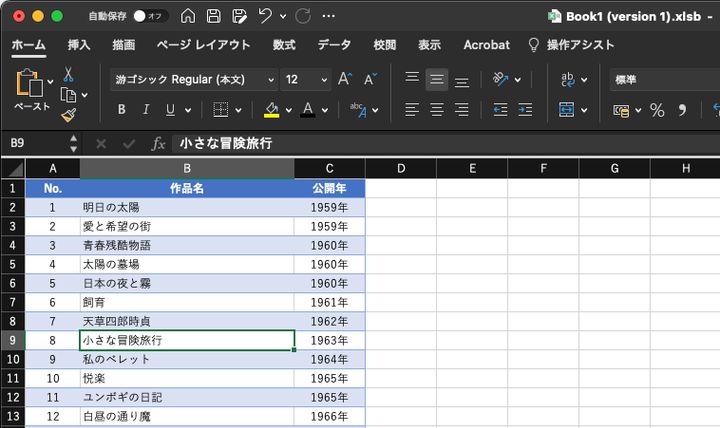The height and width of the screenshot is (428, 720).
Task: Click the Percent style icon
Action: pyautogui.click(x=657, y=110)
